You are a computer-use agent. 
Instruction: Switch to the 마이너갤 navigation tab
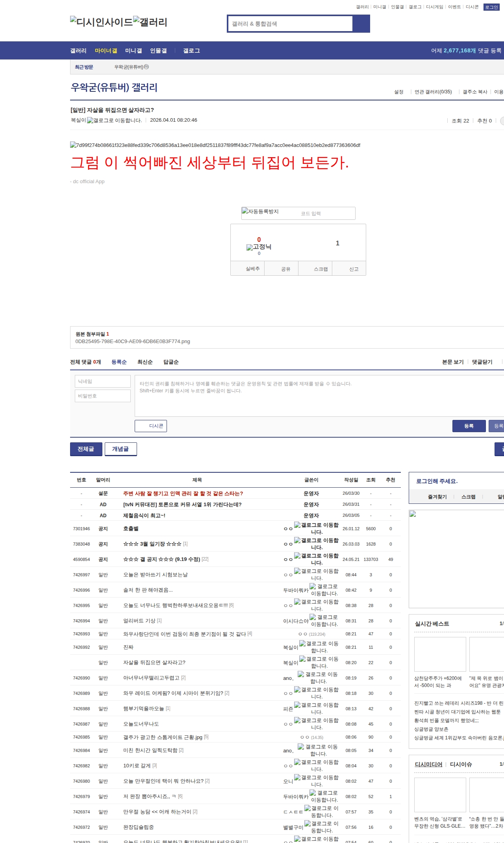click(x=106, y=51)
